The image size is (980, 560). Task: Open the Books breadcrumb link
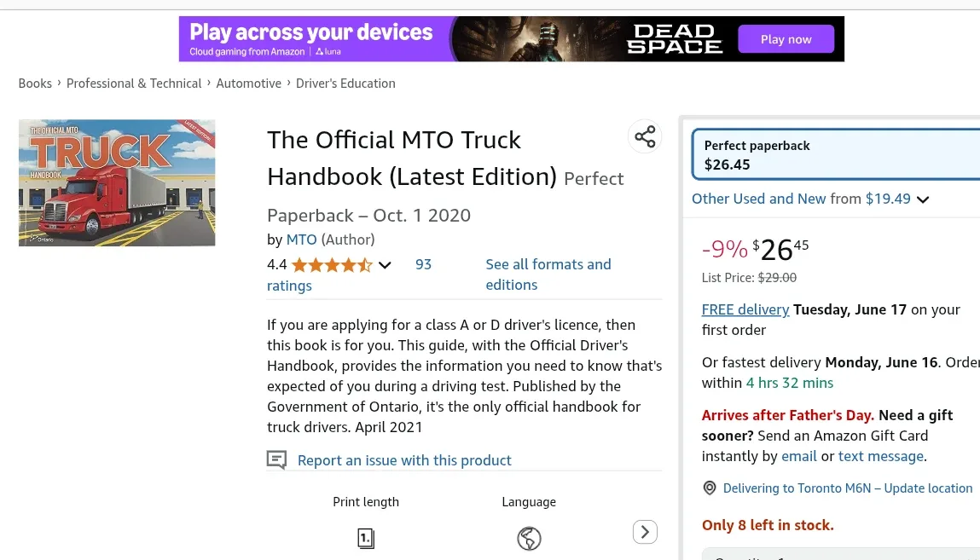35,83
